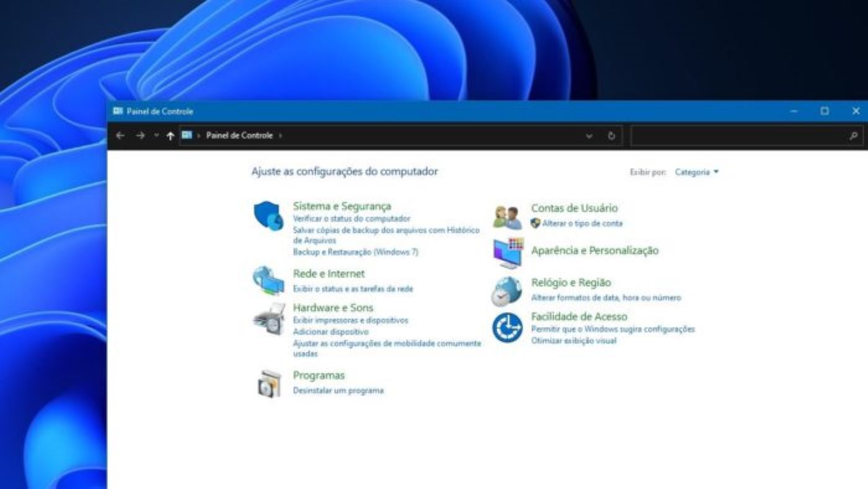Open Aparência e Personalização category

pos(595,251)
